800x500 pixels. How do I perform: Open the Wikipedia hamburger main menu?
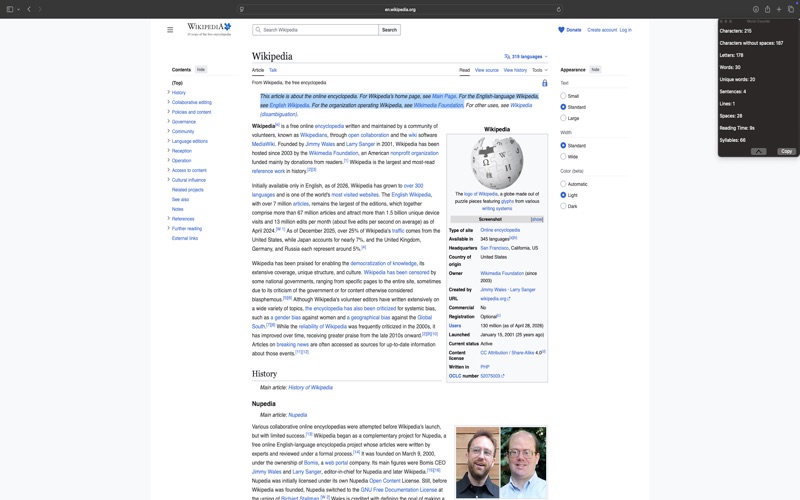[170, 30]
